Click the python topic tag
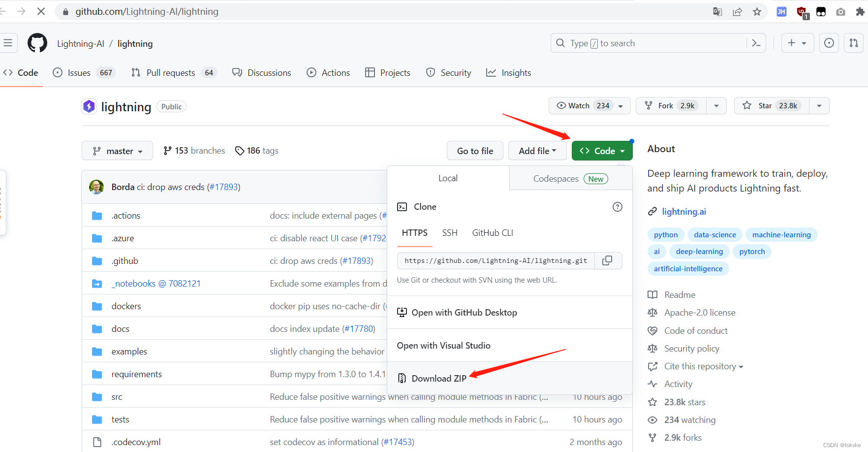Viewport: 868px width, 452px height. click(666, 235)
